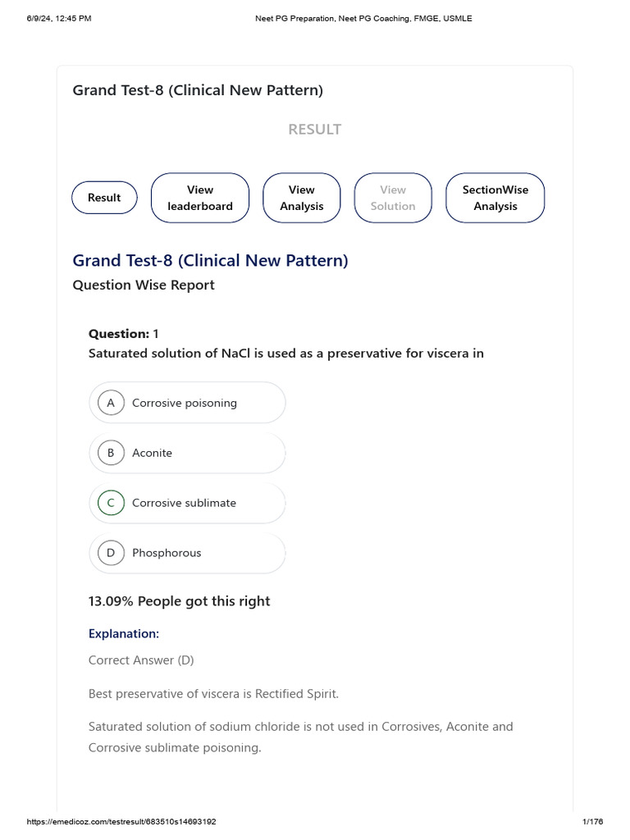Click the Question Wise Report subtitle

point(144,285)
